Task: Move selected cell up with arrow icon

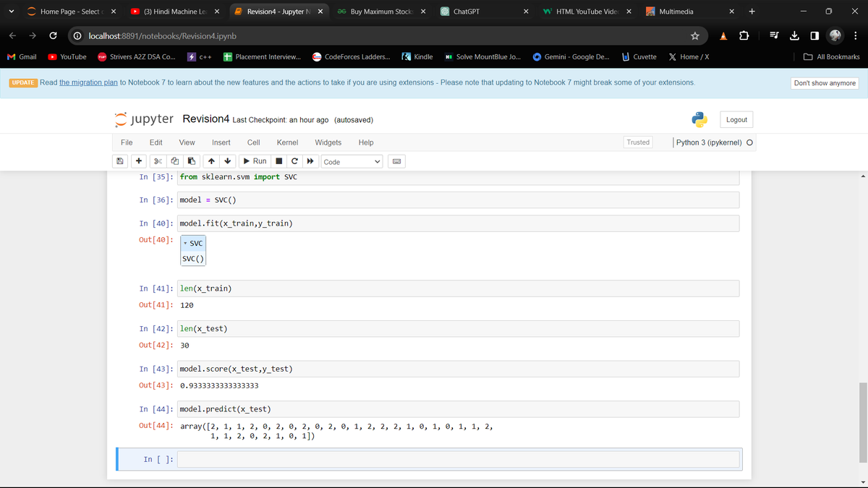Action: [x=210, y=161]
